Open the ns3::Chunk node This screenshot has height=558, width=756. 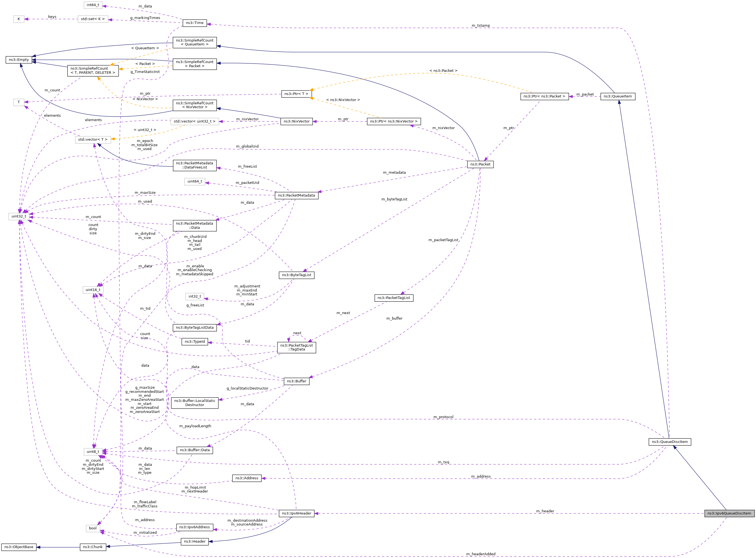coord(93,547)
